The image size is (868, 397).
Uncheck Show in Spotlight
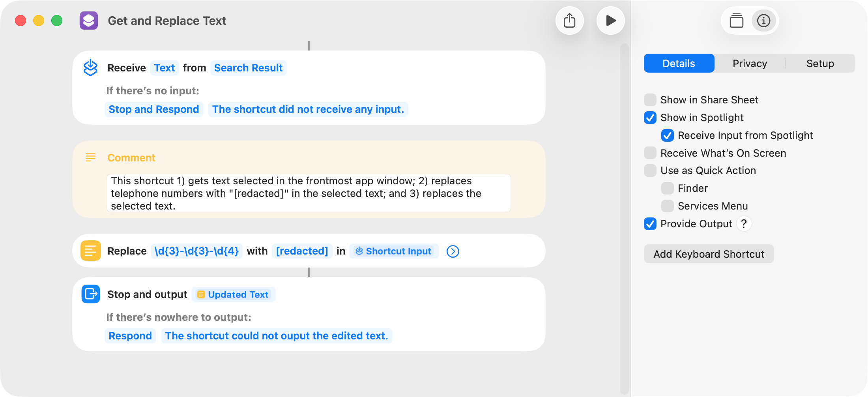coord(650,118)
